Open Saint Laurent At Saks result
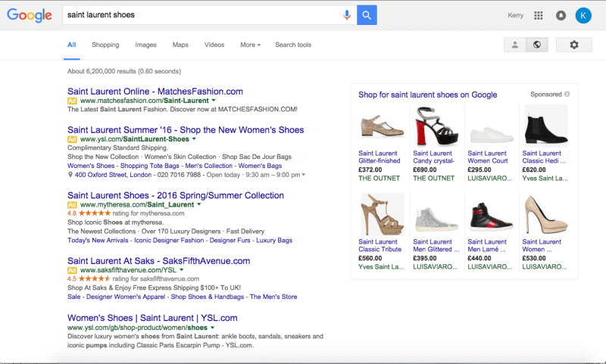Screen dimensions: 606x364 [158, 261]
